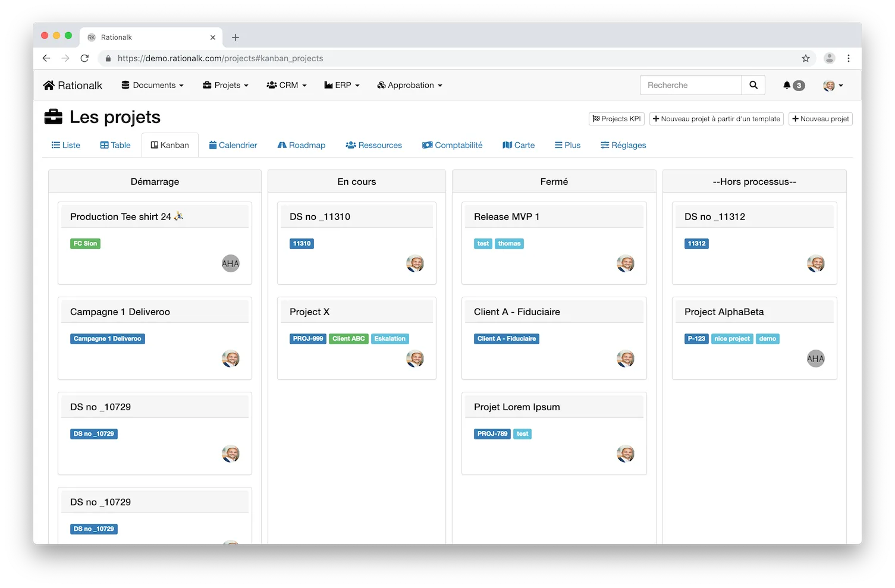Expand the Approbation dropdown menu
Screen dimensions: 895x588
(410, 85)
